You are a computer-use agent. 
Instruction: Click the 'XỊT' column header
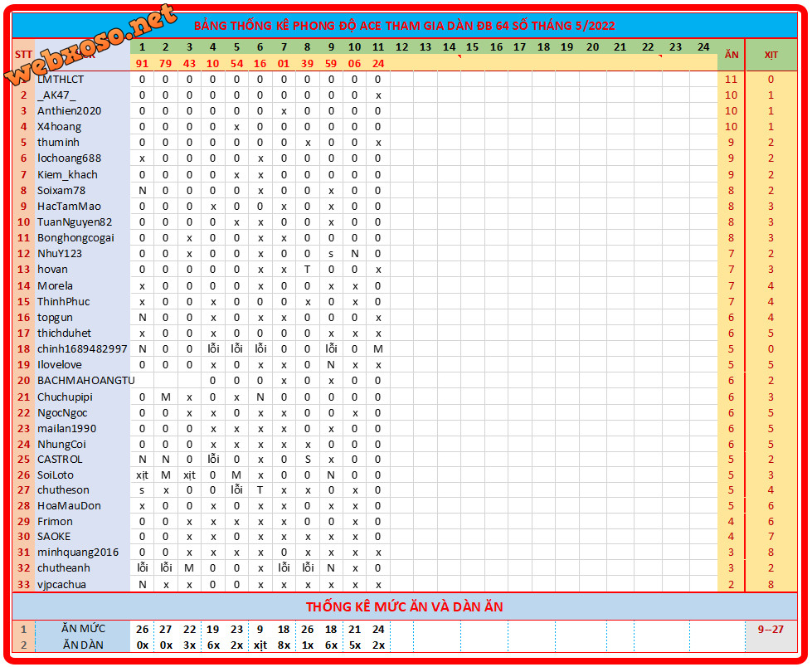(771, 55)
